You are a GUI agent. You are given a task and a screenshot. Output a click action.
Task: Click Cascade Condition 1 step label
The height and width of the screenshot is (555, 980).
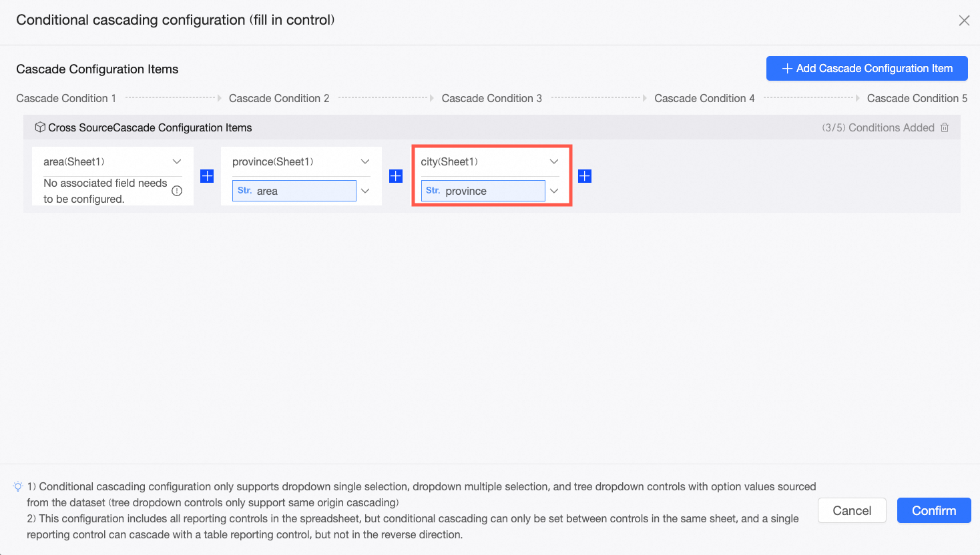tap(66, 98)
